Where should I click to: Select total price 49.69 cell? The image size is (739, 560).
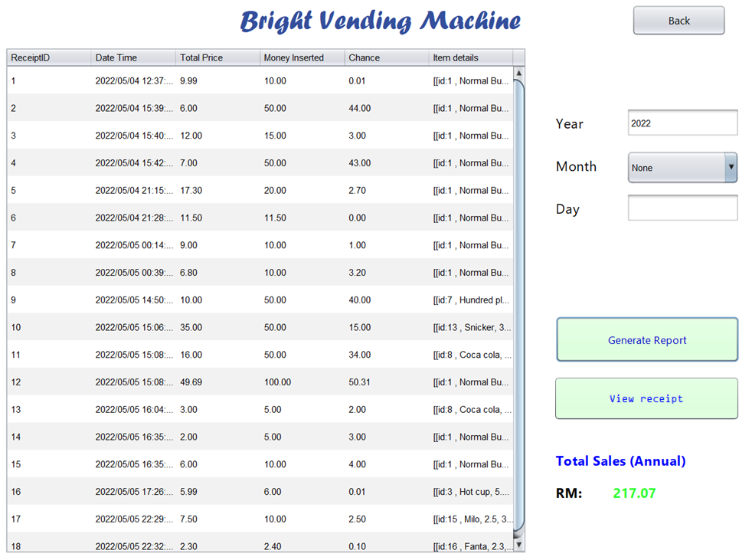point(217,382)
